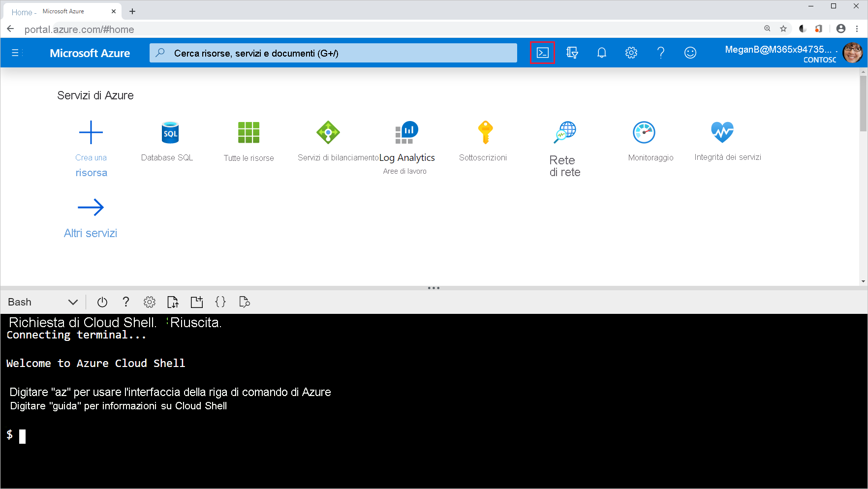The image size is (868, 489).
Task: Open Cloud Shell from the top bar
Action: (x=542, y=53)
